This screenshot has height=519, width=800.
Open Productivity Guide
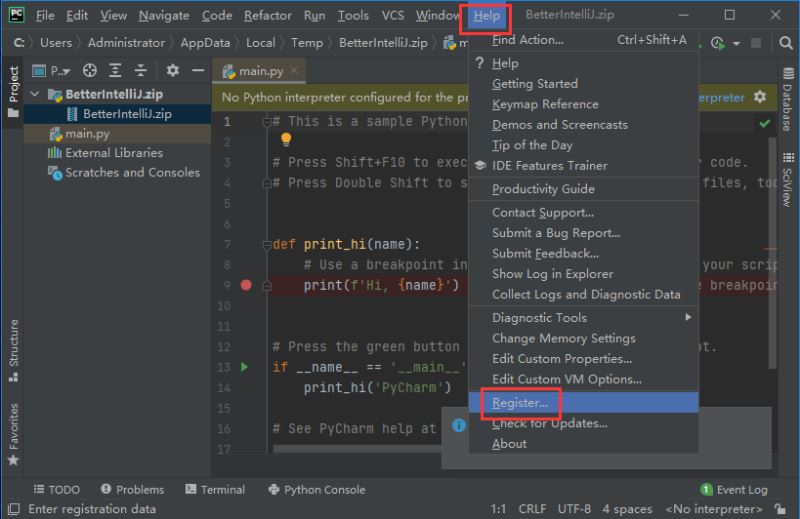(584, 189)
